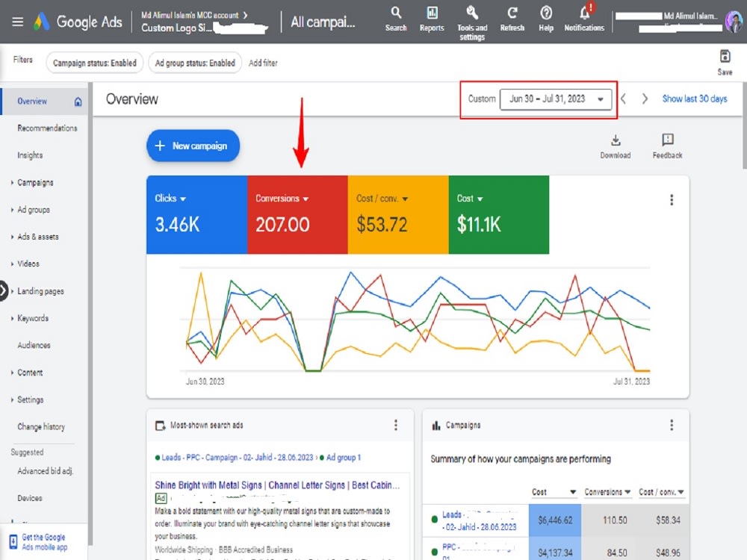The height and width of the screenshot is (560, 747).
Task: Open the hamburger navigation menu
Action: [18, 20]
